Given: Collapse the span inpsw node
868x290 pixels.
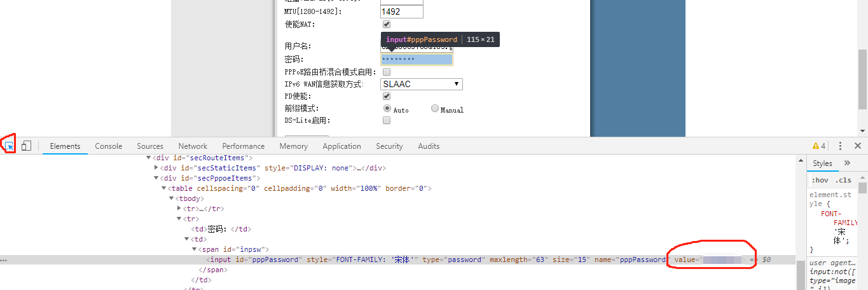Looking at the screenshot, I should point(195,249).
